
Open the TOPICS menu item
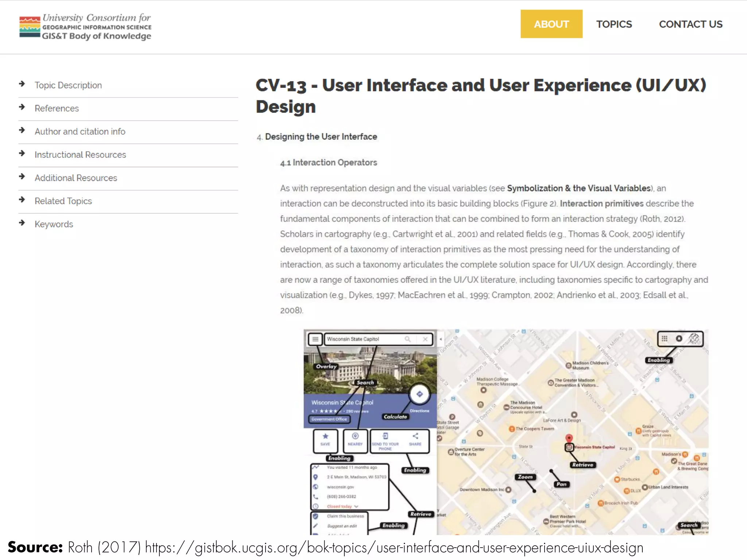coord(614,24)
